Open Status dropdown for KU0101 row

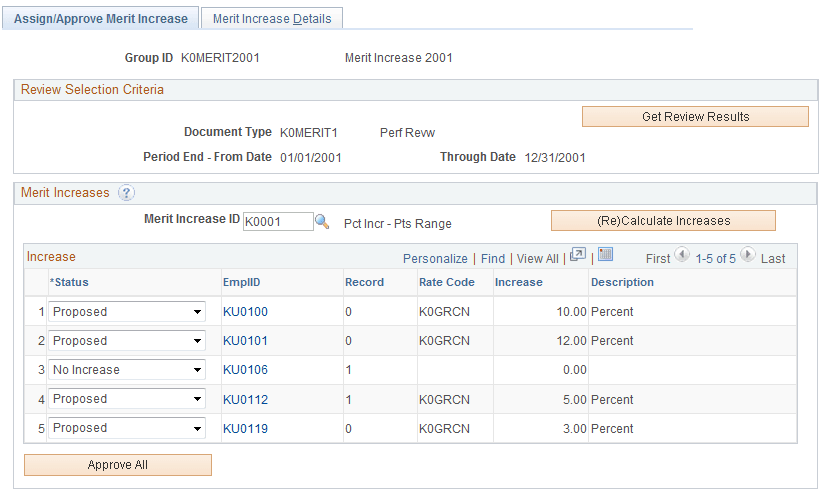click(x=126, y=341)
